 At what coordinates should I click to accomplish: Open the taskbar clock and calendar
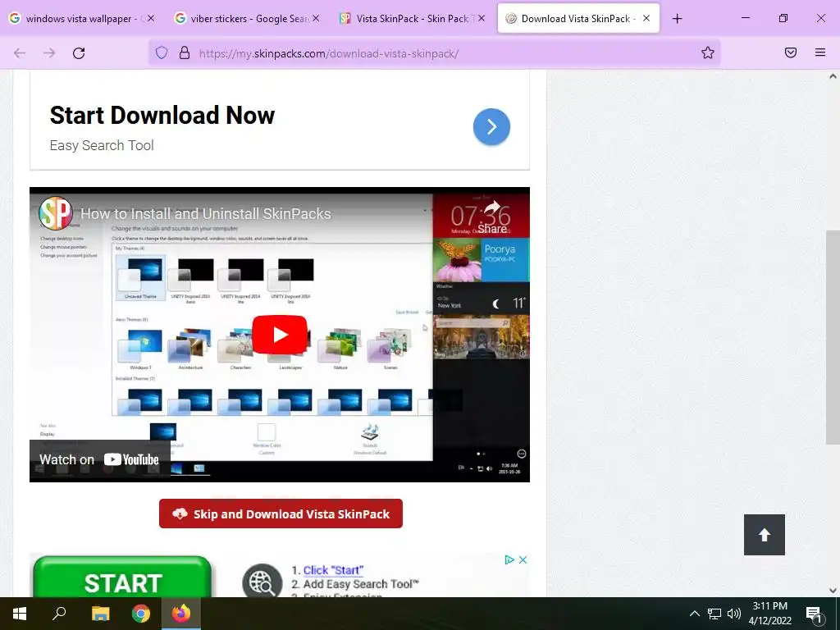click(770, 614)
